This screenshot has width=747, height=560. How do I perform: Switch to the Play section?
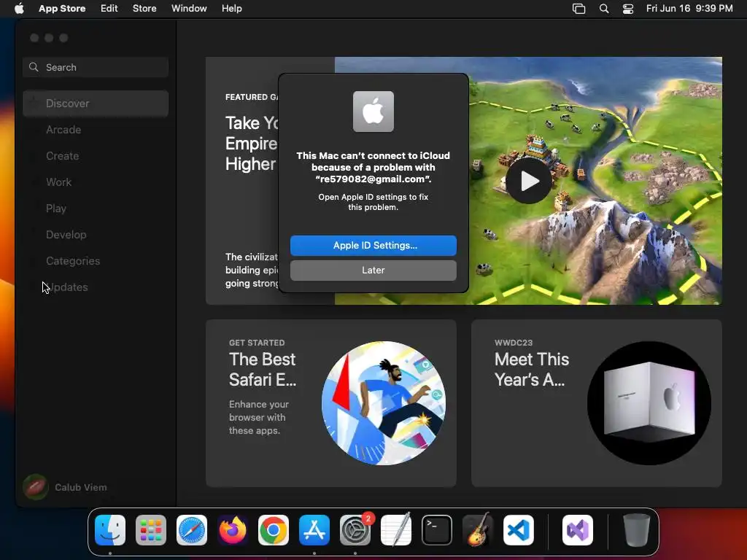tap(55, 208)
